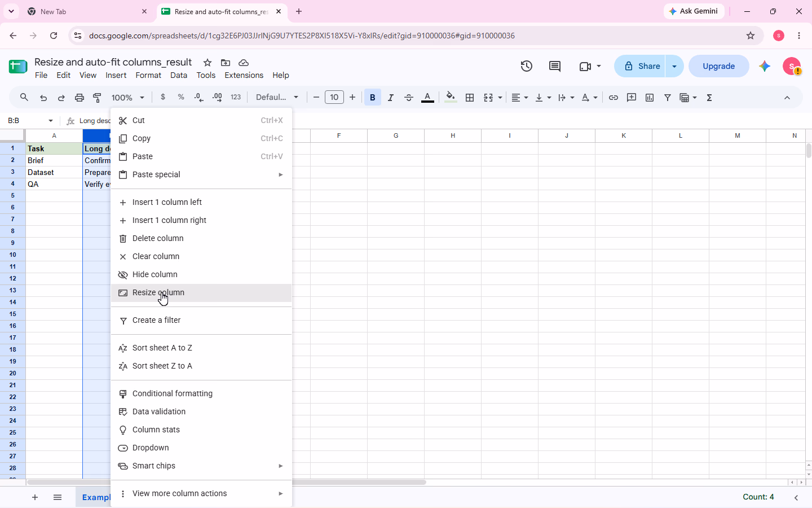This screenshot has width=812, height=508.
Task: Click the undo icon in the toolbar
Action: (43, 98)
